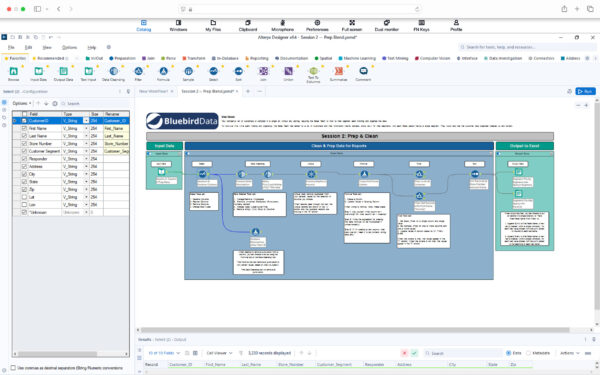Screen dimensions: 600x375
Task: Select the Text To Columns tool icon
Action: tap(313, 71)
